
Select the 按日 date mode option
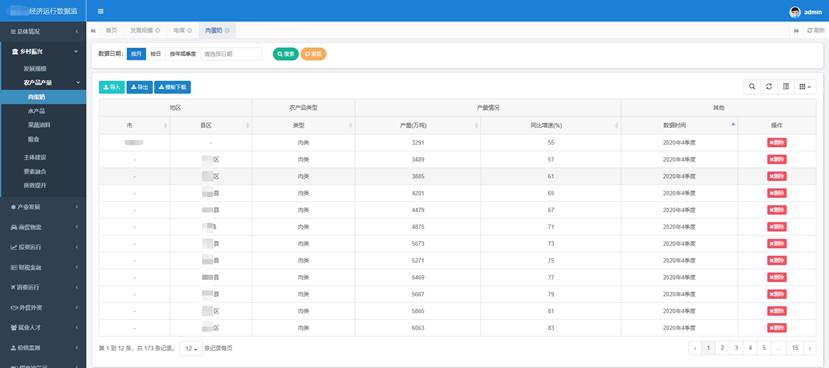(155, 54)
